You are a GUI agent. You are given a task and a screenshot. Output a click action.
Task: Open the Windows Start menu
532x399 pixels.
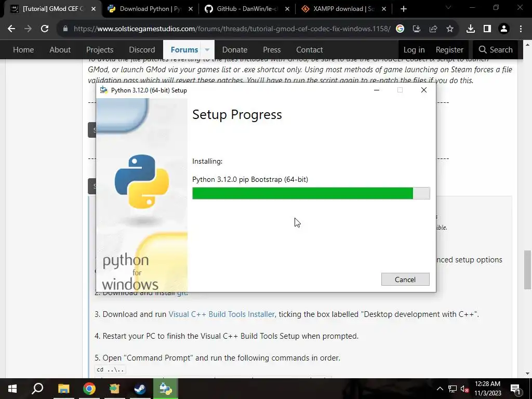(x=12, y=389)
